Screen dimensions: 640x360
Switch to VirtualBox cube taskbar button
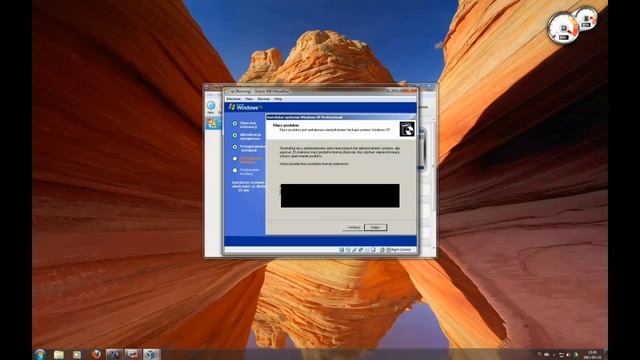point(151,354)
